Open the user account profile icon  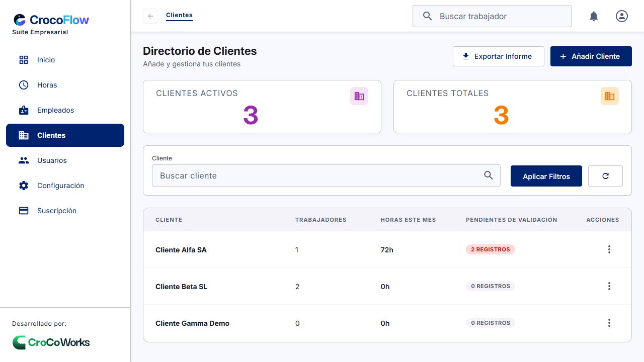pos(622,16)
